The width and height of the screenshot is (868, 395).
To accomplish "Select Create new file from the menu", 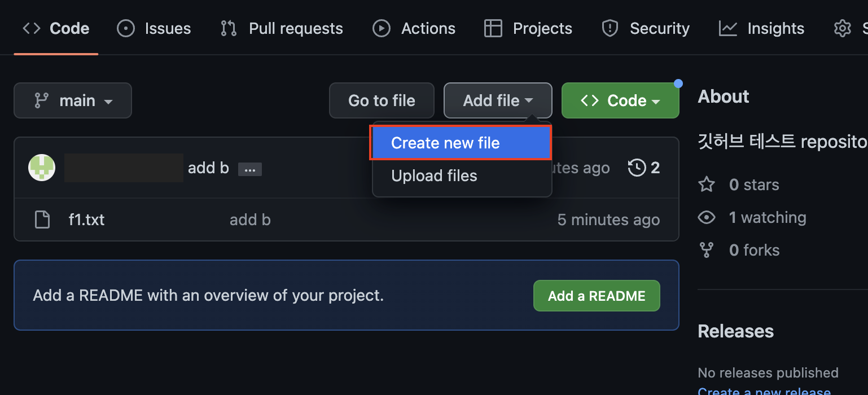I will click(461, 143).
